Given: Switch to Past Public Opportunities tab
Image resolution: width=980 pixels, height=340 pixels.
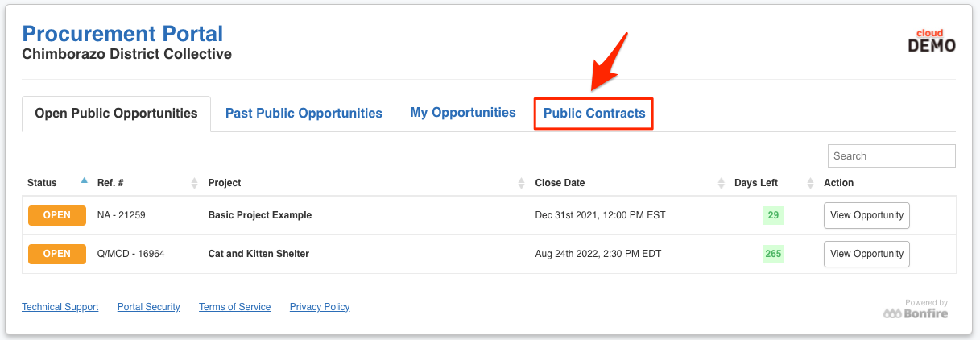Looking at the screenshot, I should 304,114.
